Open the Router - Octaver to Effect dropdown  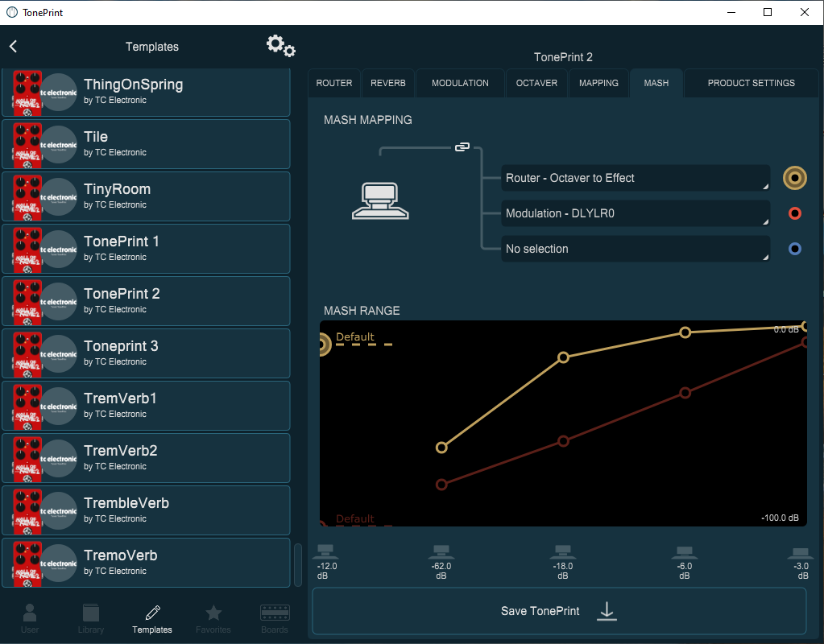pyautogui.click(x=636, y=178)
